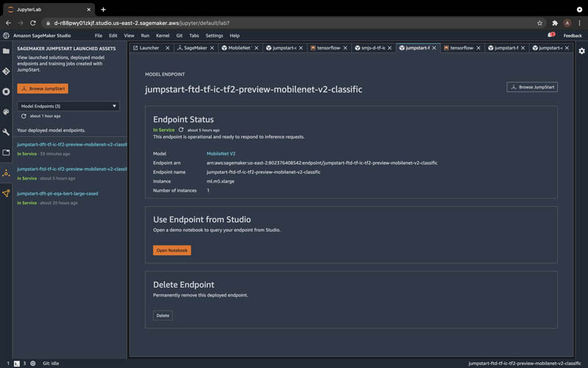
Task: Open the Edit menu
Action: (113, 35)
